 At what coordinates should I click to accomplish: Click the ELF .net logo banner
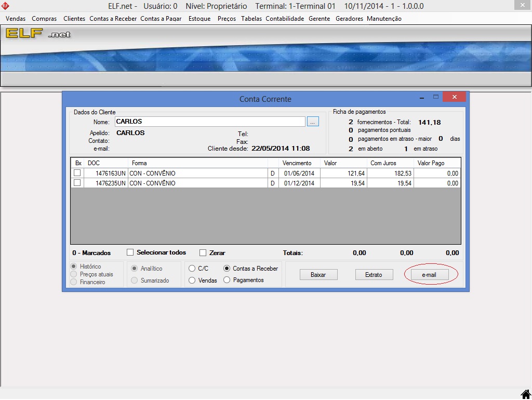(38, 34)
